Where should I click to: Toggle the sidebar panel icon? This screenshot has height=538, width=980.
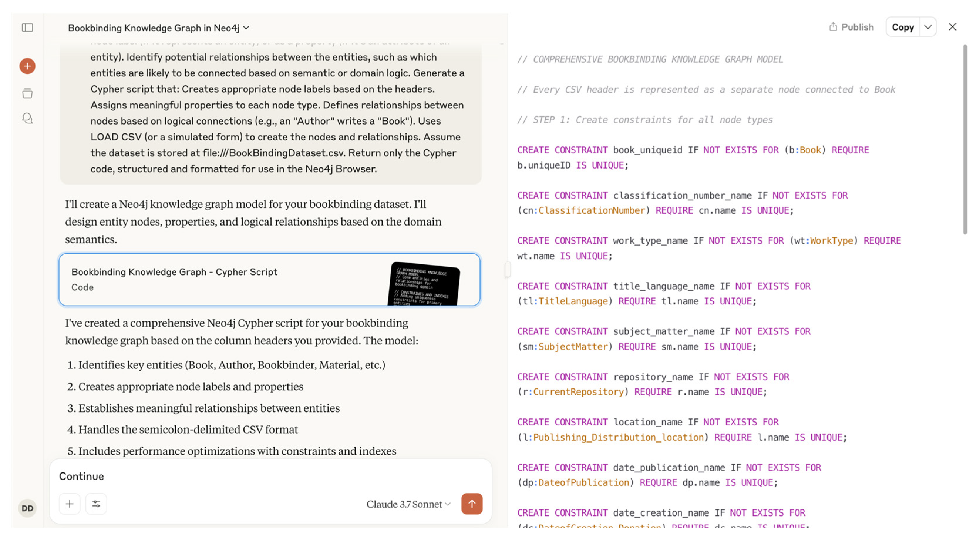point(27,27)
